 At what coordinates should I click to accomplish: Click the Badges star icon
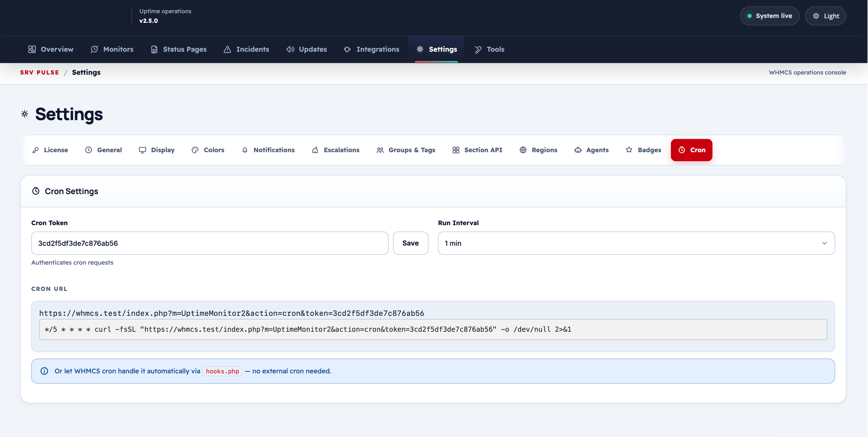pyautogui.click(x=629, y=150)
